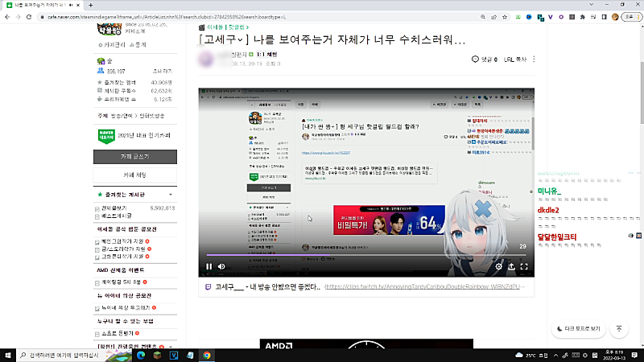This screenshot has width=644, height=362.
Task: Click the browser back arrow
Action: click(7, 17)
